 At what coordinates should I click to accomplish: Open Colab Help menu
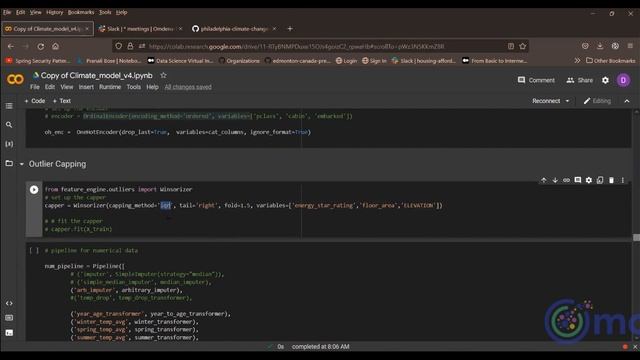(x=152, y=87)
